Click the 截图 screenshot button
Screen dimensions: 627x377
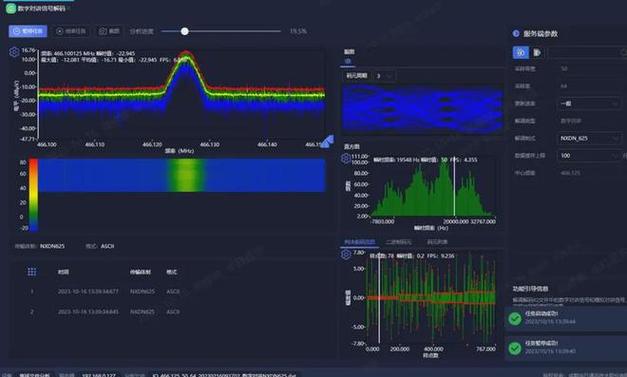tap(110, 31)
